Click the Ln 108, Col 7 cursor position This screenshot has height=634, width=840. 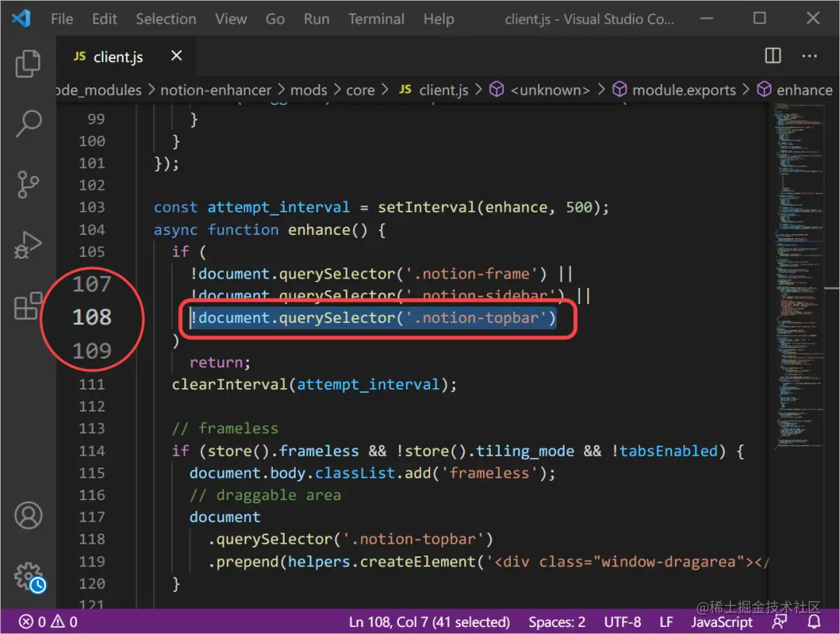click(429, 622)
